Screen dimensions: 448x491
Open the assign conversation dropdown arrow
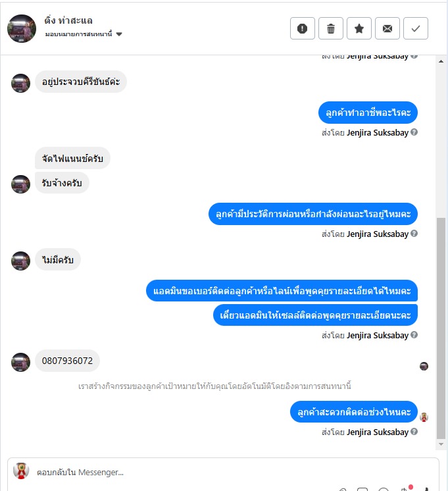[119, 34]
